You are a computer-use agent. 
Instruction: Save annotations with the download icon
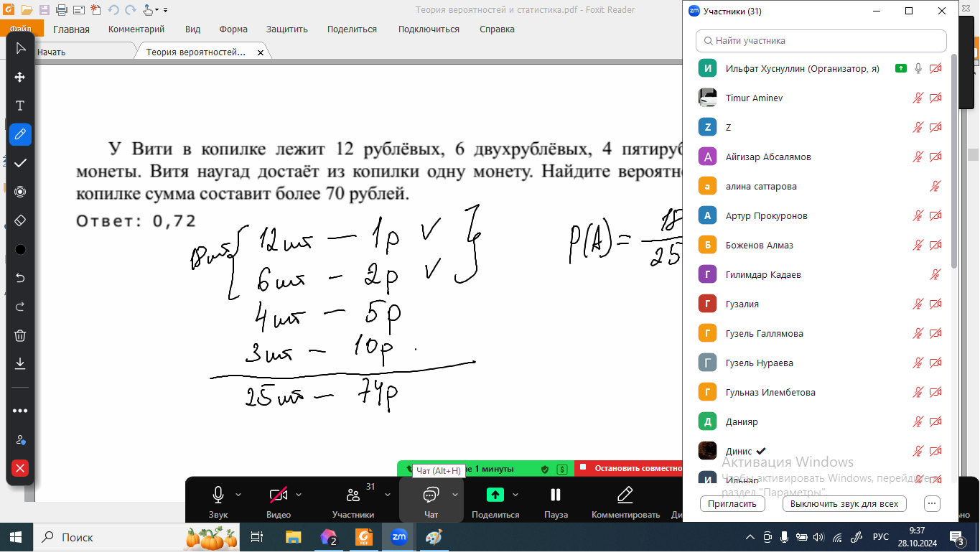pos(20,364)
